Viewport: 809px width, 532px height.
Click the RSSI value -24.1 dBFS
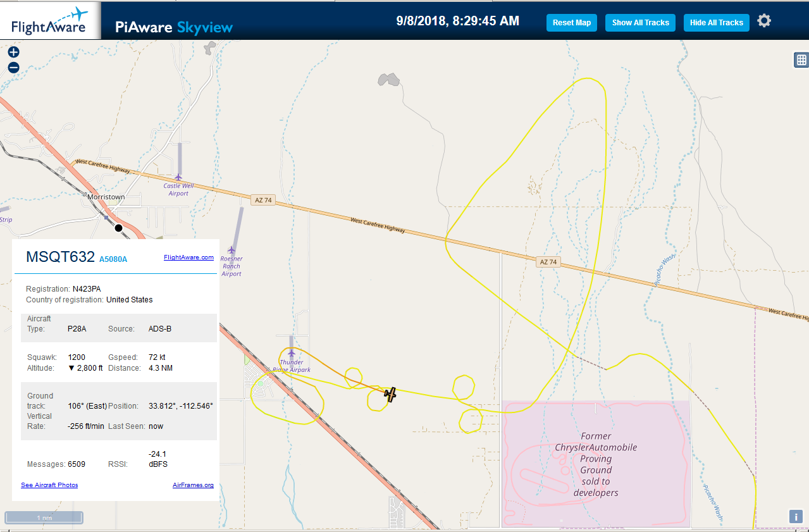point(158,459)
